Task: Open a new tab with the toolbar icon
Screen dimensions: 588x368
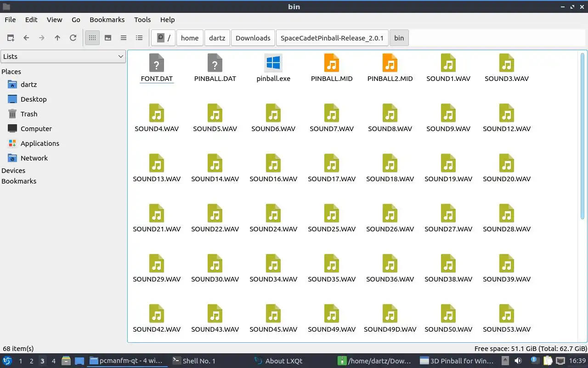Action: point(11,38)
